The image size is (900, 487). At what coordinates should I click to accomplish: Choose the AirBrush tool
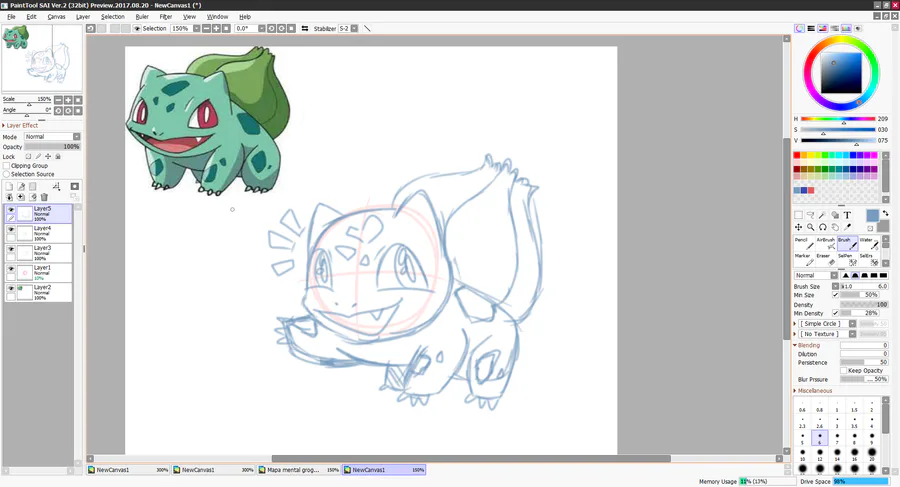tap(825, 244)
